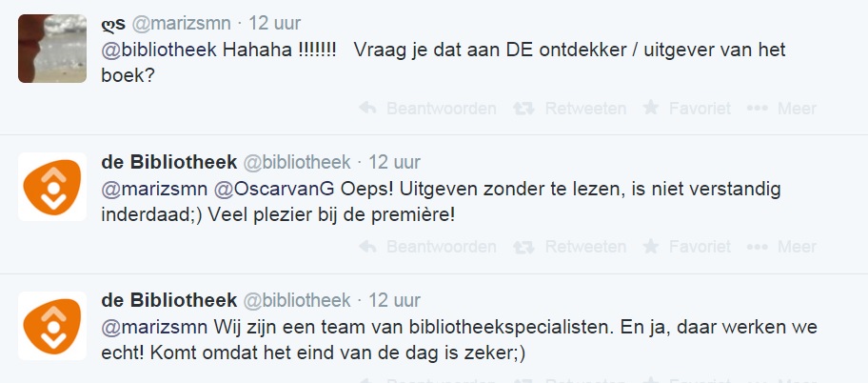Image resolution: width=868 pixels, height=383 pixels.
Task: Expand Meer options on the Oeps tweet
Action: click(758, 248)
